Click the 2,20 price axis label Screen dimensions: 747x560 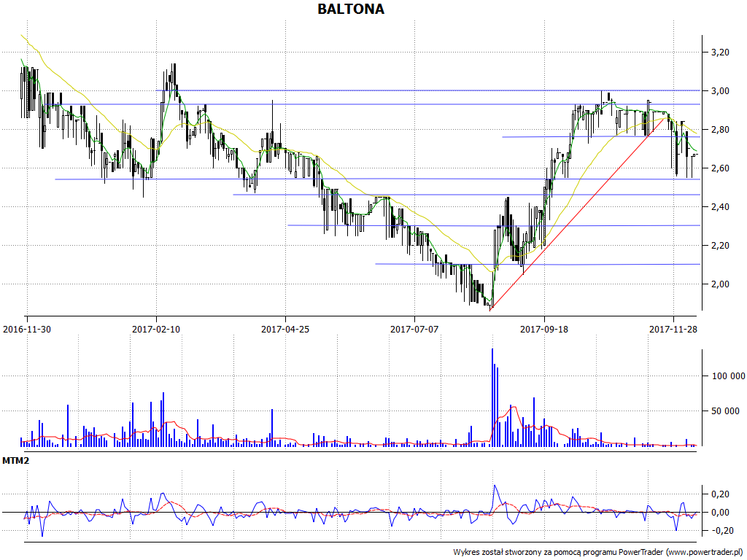coord(720,245)
